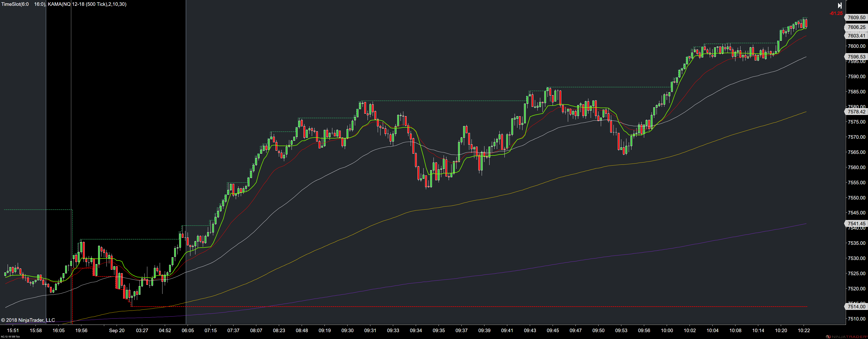Click the 15:58 time axis label
868x339 pixels.
pyautogui.click(x=36, y=331)
